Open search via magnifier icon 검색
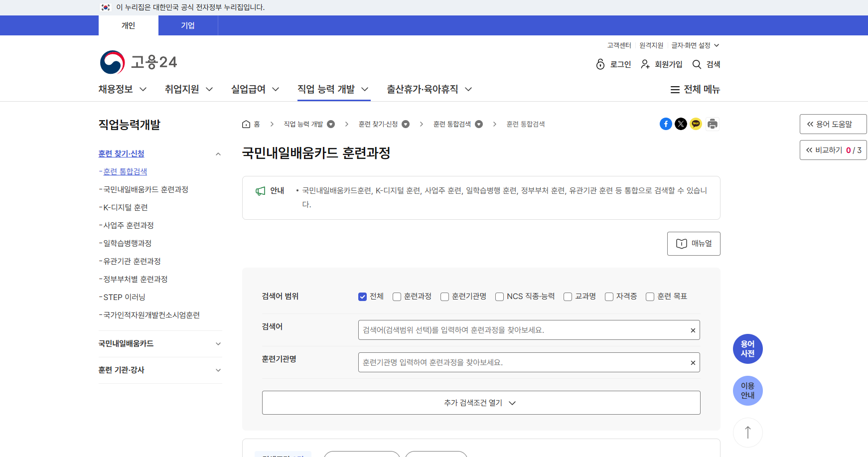Screen dimensions: 868x457 (707, 64)
